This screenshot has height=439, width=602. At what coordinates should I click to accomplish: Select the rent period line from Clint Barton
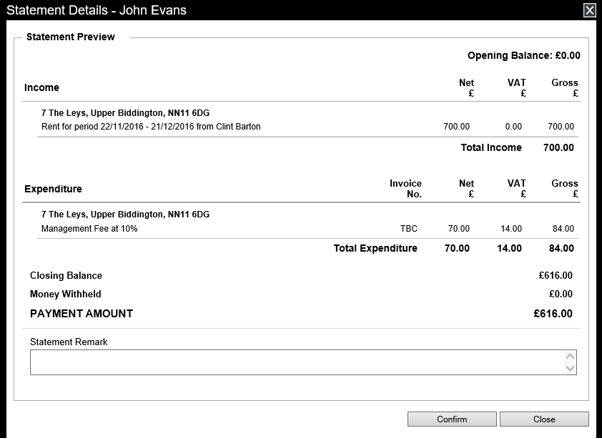pos(151,127)
